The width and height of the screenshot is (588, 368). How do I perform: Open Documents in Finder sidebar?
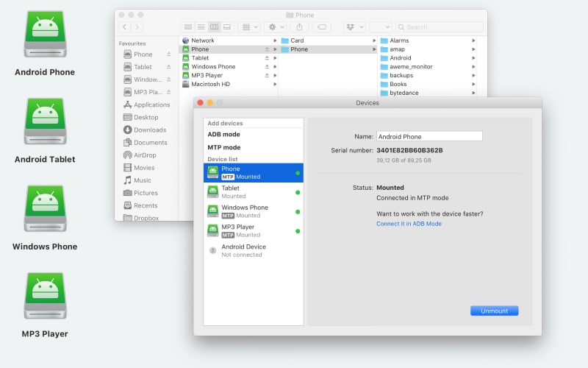pyautogui.click(x=145, y=143)
